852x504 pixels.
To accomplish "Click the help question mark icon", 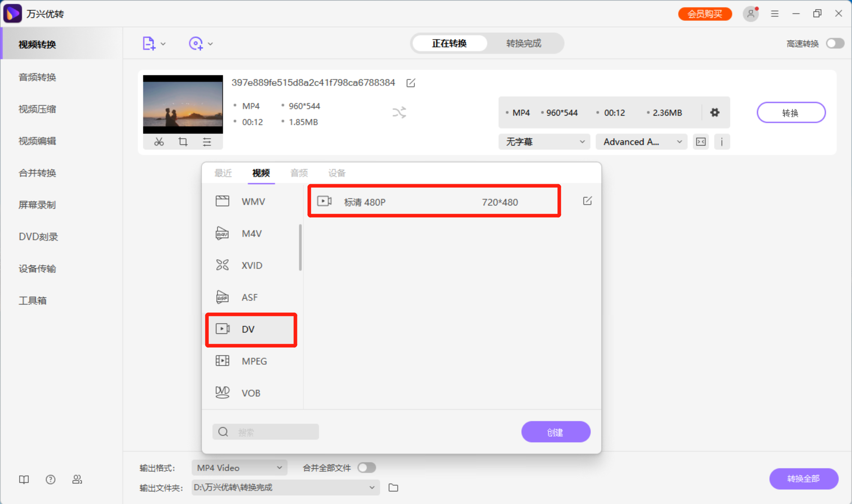I will (x=50, y=479).
